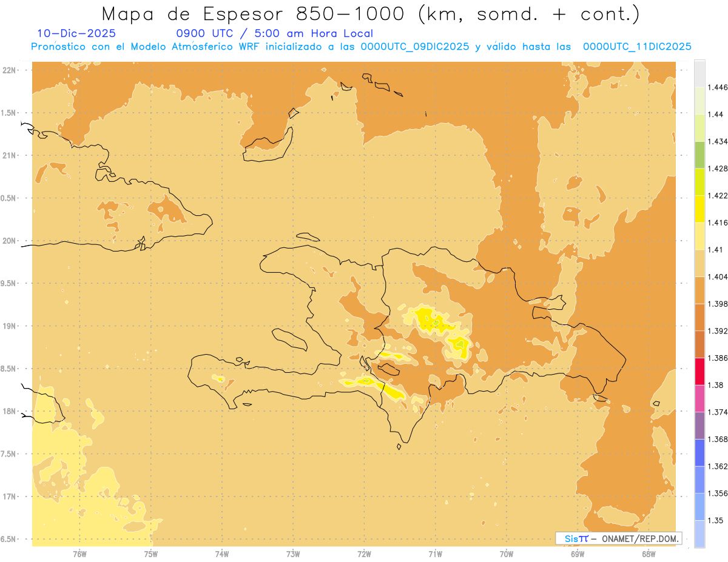Click the legend value 1.35
Viewport: 728px width, 562px height.
716,520
